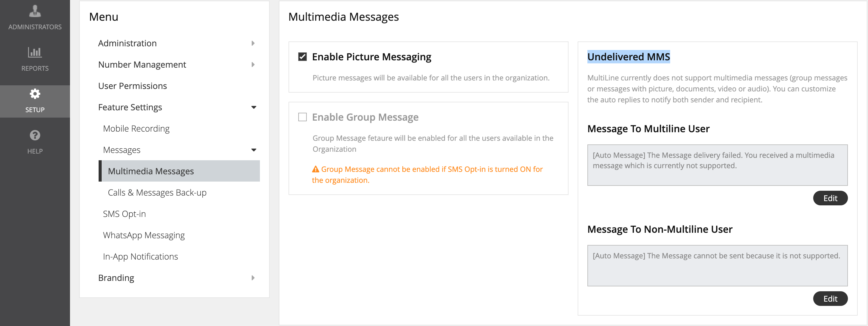Screen dimensions: 868x326
Task: Click the orange warning triangle icon
Action: pyautogui.click(x=315, y=169)
